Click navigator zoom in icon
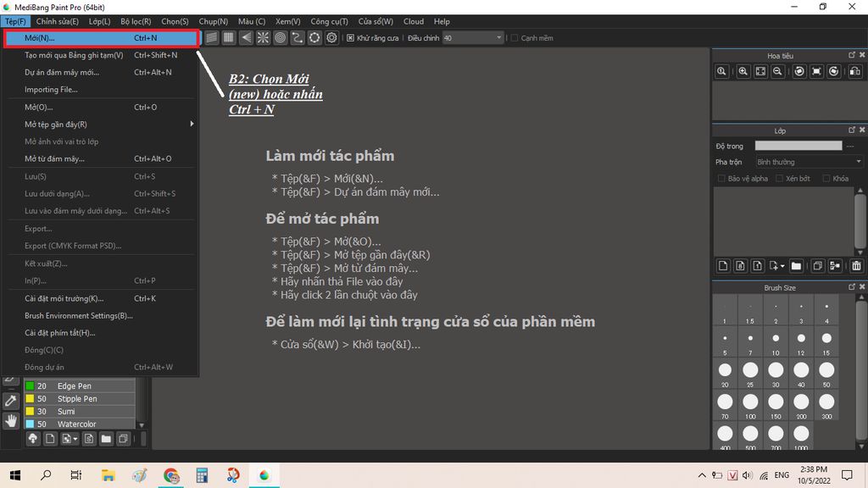868x488 pixels. click(x=743, y=71)
